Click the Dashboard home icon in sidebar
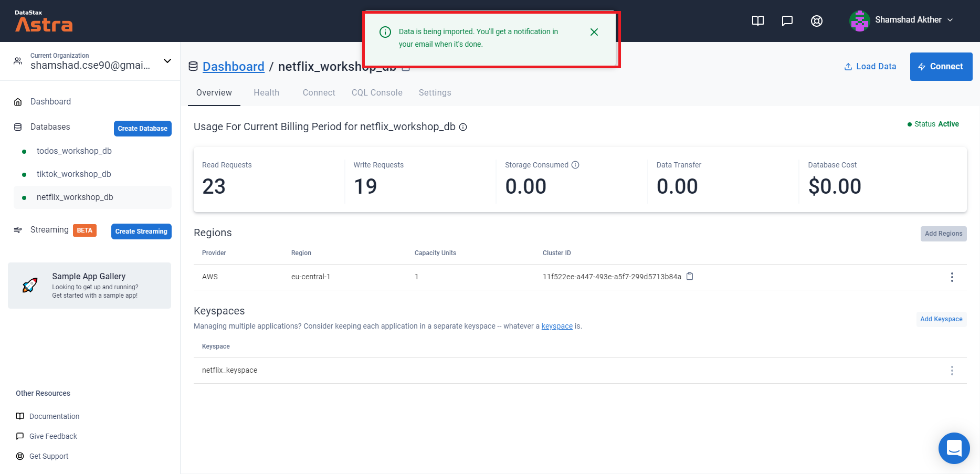Screen dimensions: 980x474 tap(18, 101)
